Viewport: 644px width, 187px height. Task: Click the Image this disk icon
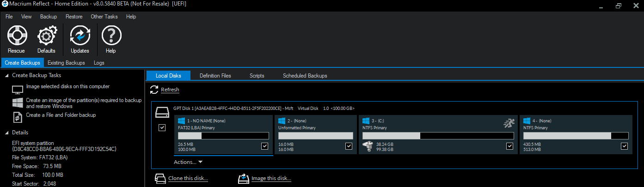(244, 178)
